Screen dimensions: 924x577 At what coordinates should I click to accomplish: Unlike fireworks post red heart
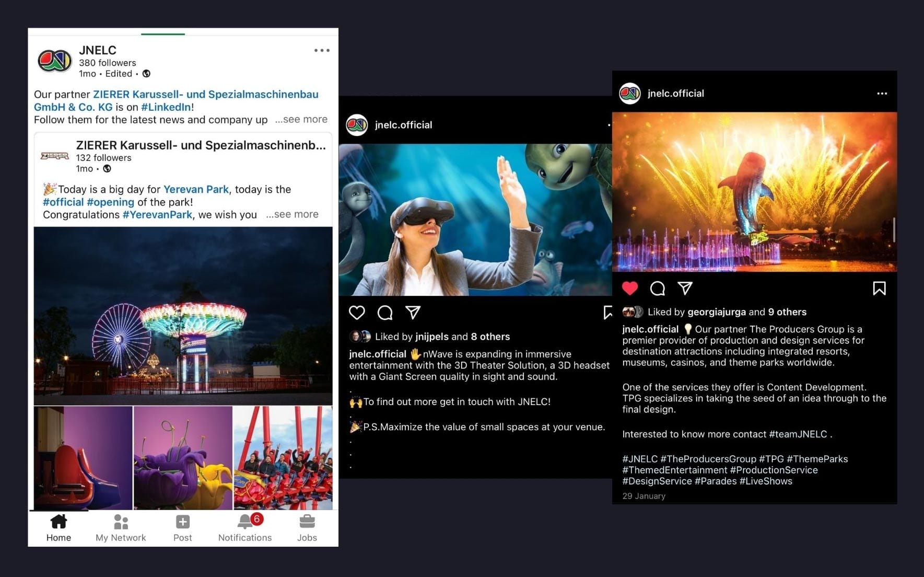click(x=630, y=288)
